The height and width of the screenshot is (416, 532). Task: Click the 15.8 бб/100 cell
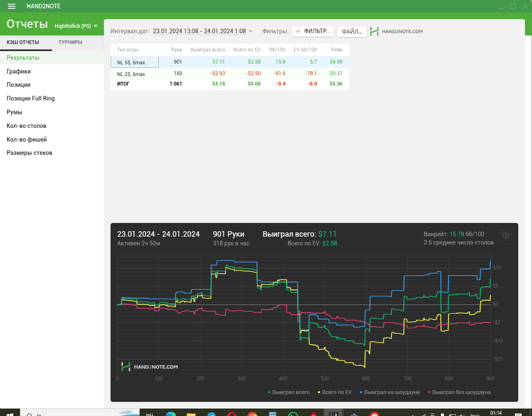pyautogui.click(x=281, y=62)
